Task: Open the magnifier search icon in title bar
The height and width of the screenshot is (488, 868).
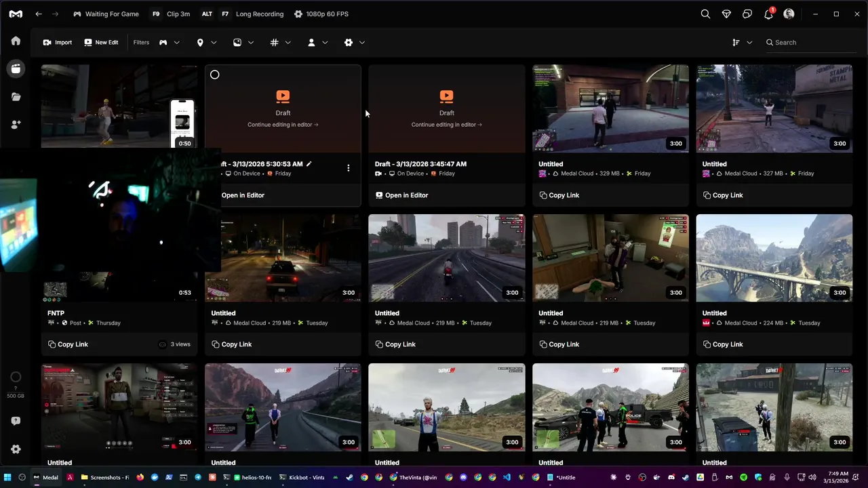Action: [705, 14]
